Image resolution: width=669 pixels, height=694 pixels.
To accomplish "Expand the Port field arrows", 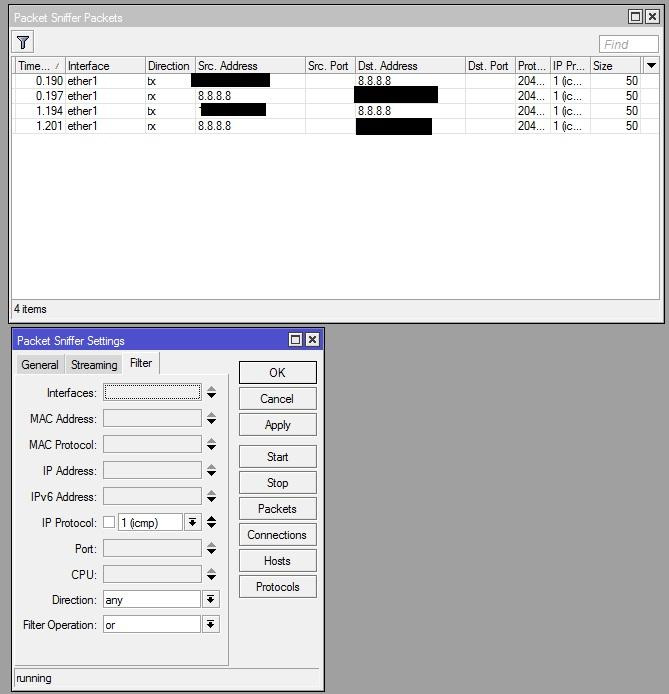I will point(211,548).
